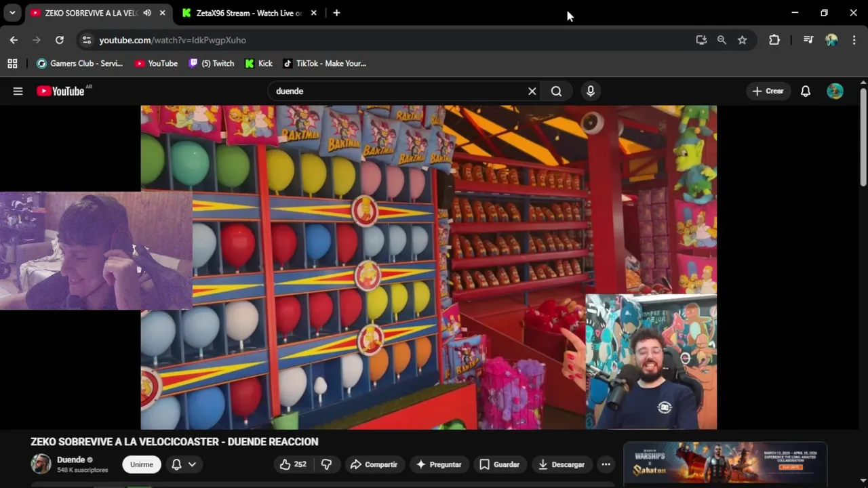Expand the subscription notification chevron dropdown

(193, 464)
